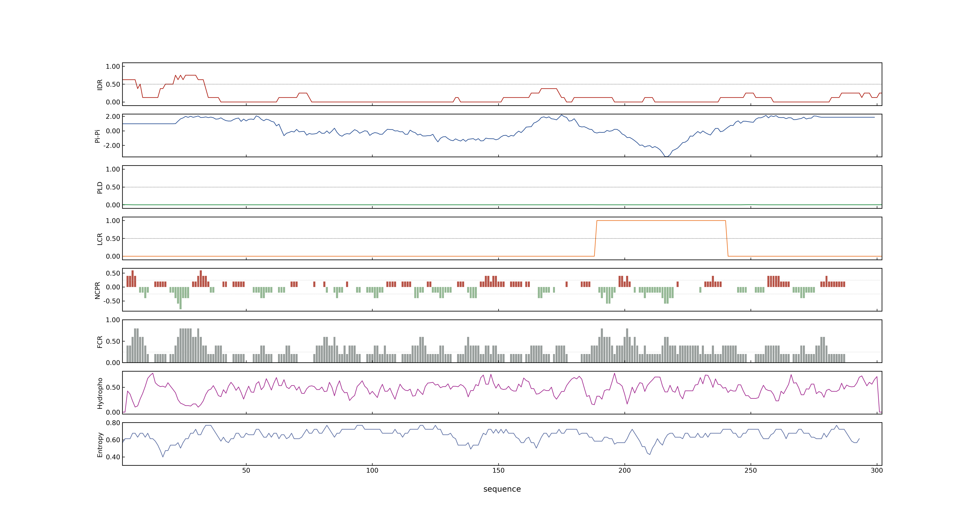The height and width of the screenshot is (523, 980).
Task: Click x-axis tick label 50
Action: [x=246, y=470]
